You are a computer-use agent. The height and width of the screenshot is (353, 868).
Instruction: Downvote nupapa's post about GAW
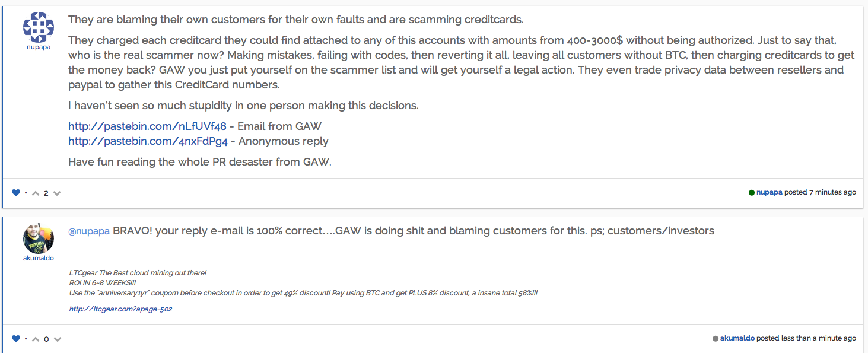(57, 193)
